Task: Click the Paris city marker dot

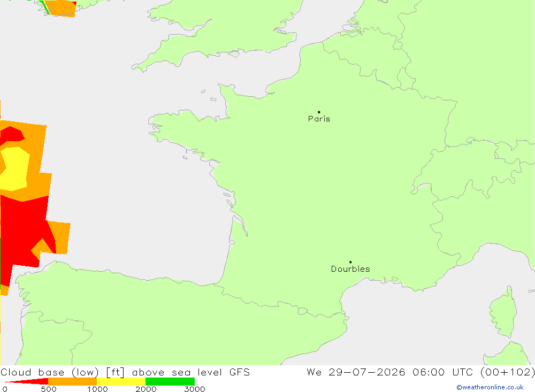Action: (319, 112)
